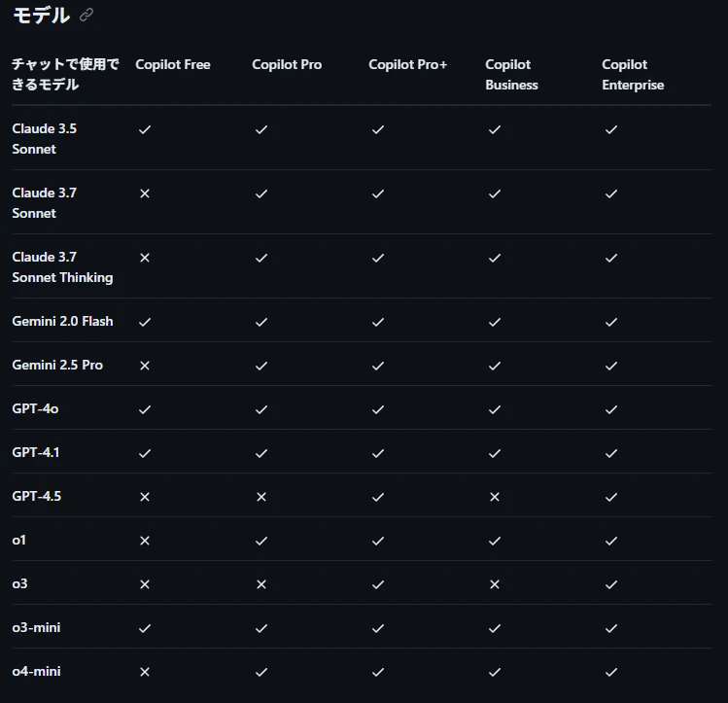Click the Claude 3.7 Sonnet Thinking row label
Viewport: 728px width, 703px height.
[62, 267]
